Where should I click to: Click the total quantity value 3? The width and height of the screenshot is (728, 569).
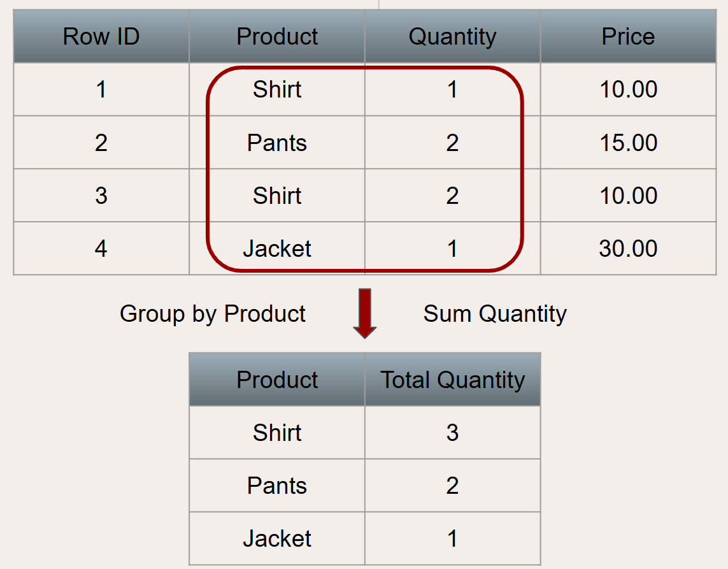pos(452,433)
